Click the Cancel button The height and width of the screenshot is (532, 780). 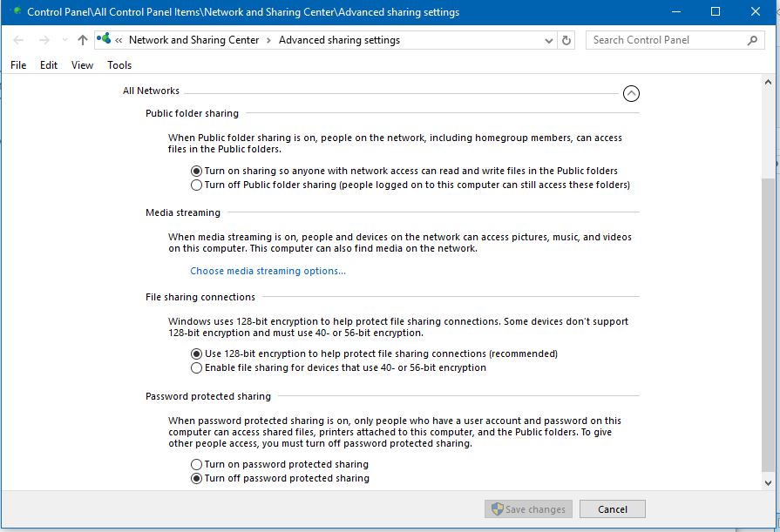pyautogui.click(x=613, y=509)
